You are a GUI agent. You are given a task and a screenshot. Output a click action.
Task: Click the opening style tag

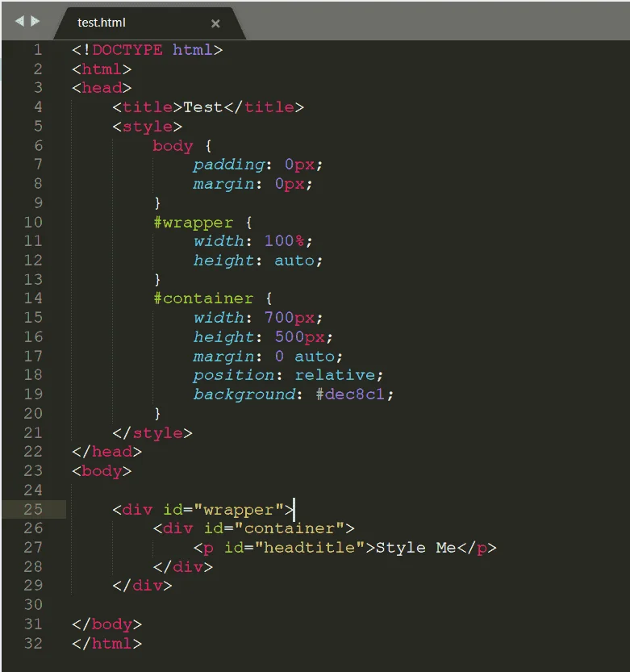coord(148,127)
